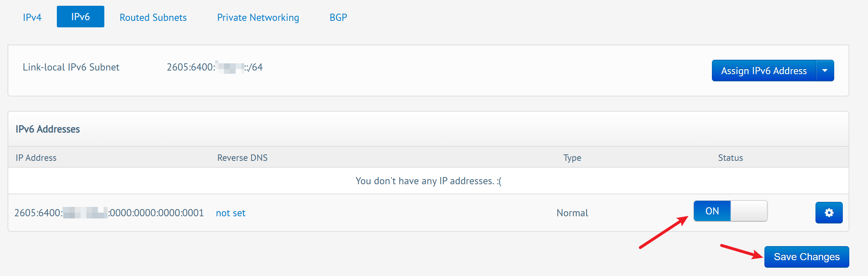
Task: Click the Link-local IPv6 Subnet label
Action: tap(71, 67)
